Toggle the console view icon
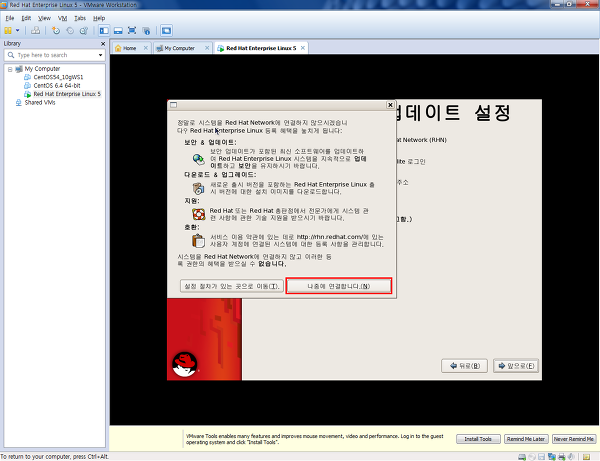This screenshot has height=461, width=600. pos(166,31)
